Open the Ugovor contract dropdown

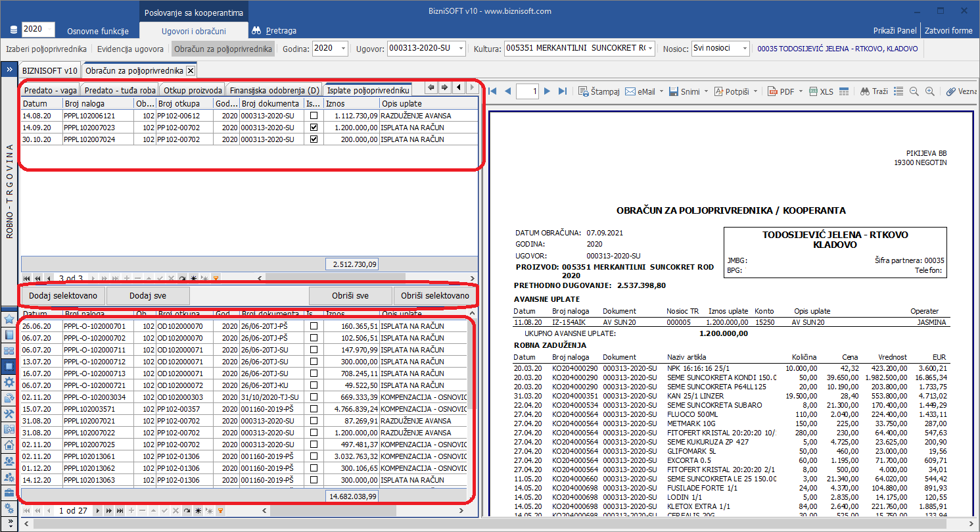(x=460, y=49)
